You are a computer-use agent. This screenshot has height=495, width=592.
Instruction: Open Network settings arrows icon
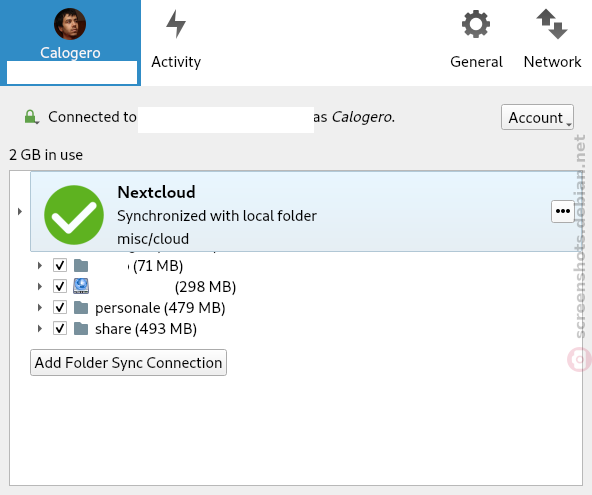click(x=552, y=24)
